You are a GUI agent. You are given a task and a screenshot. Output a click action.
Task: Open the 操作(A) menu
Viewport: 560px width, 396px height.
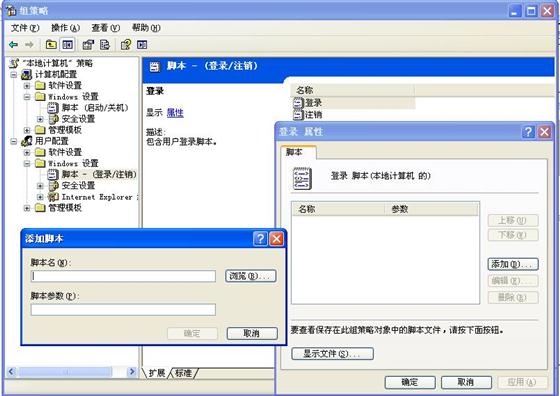pyautogui.click(x=65, y=28)
